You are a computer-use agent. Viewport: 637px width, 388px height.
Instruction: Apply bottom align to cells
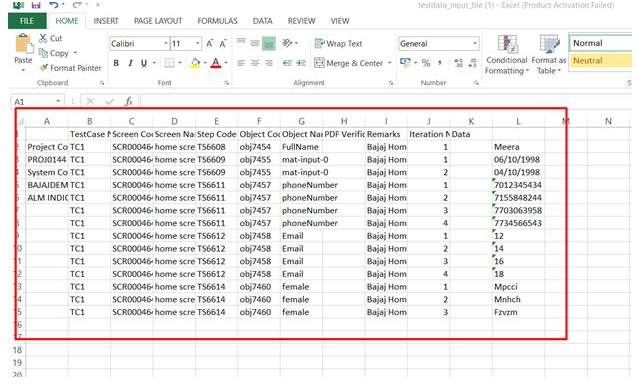[x=269, y=43]
